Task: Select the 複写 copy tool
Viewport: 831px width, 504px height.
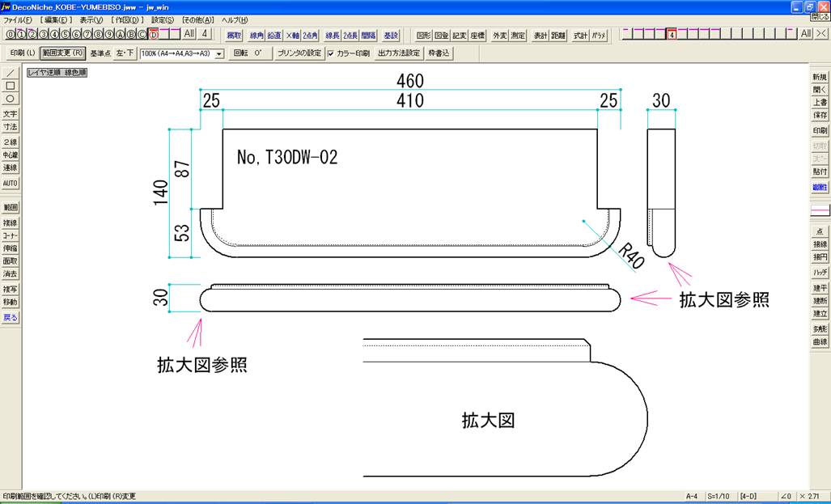Action: pos(10,290)
